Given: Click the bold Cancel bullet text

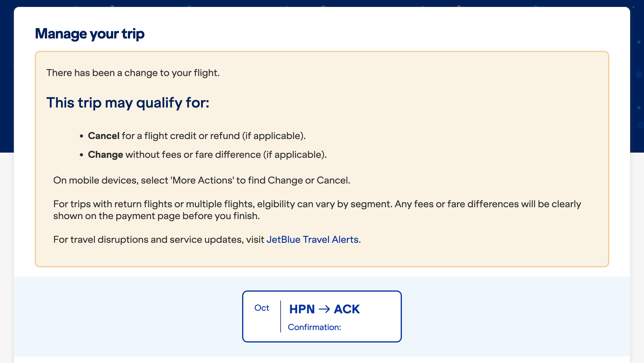Looking at the screenshot, I should click(104, 135).
